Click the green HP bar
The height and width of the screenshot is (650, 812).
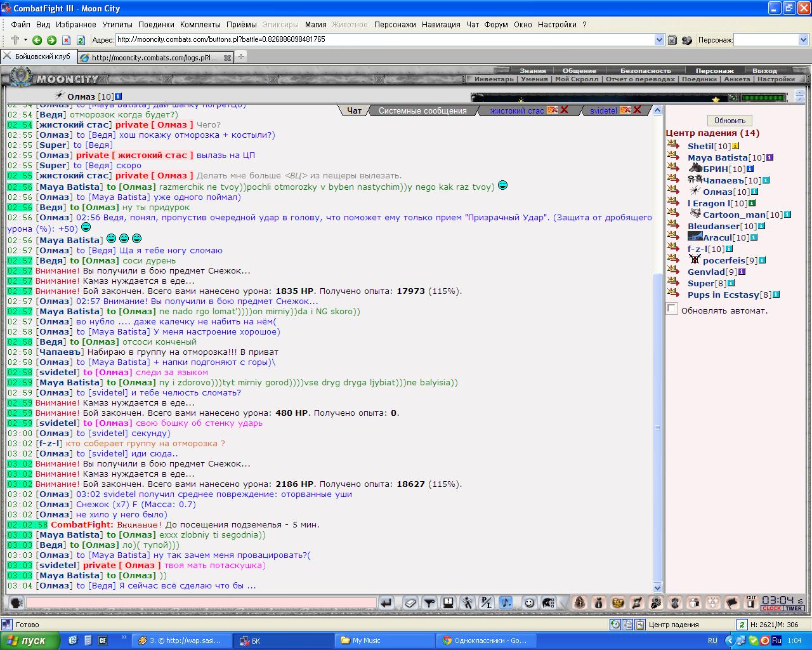point(763,98)
